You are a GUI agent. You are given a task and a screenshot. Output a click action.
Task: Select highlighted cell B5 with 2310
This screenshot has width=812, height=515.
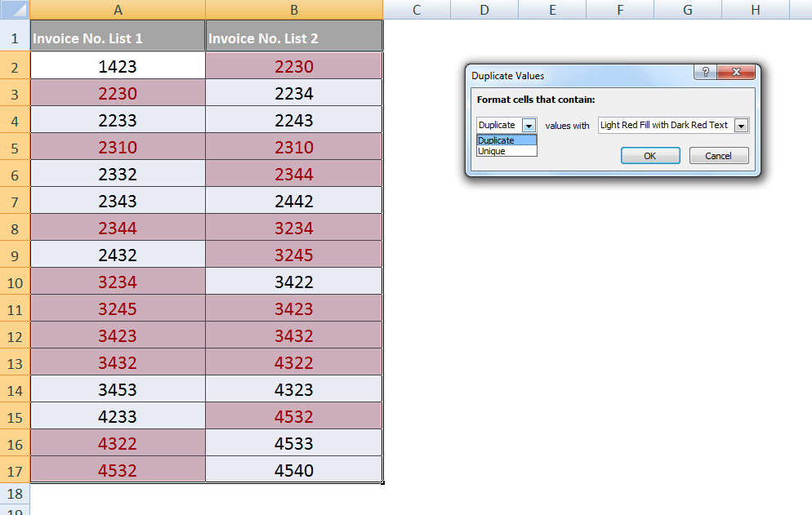click(x=294, y=146)
